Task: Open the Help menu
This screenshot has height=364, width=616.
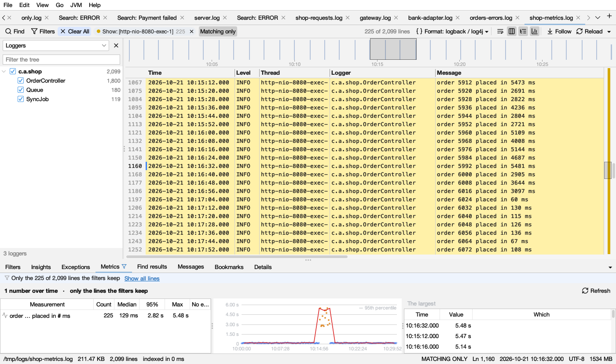Action: (95, 5)
